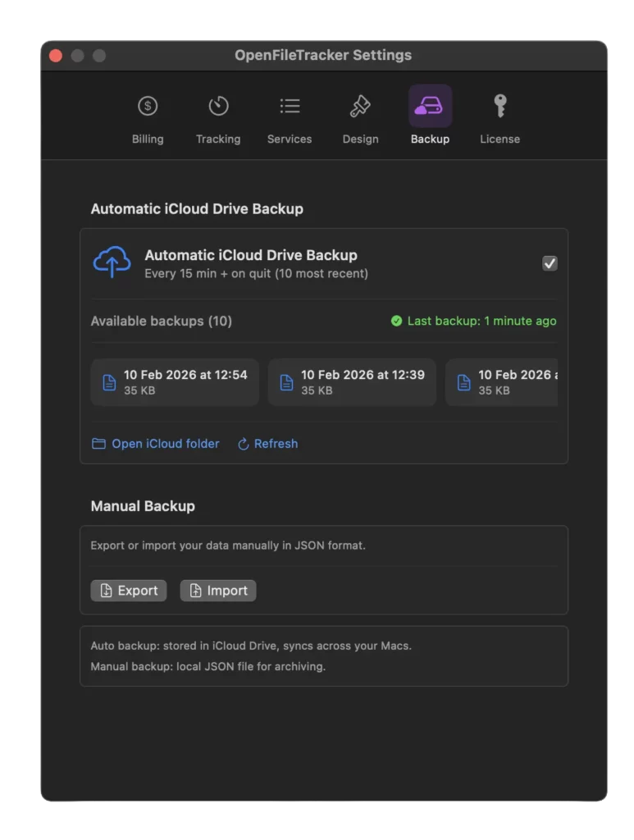Viewport: 634px width, 840px height.
Task: Import data from JSON file
Action: pos(218,591)
